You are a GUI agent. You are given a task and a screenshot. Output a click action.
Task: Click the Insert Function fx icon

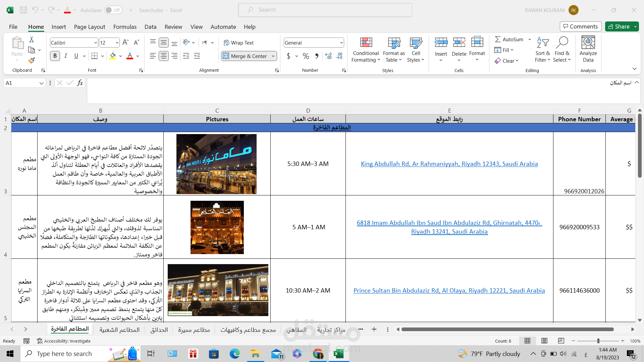point(80,83)
